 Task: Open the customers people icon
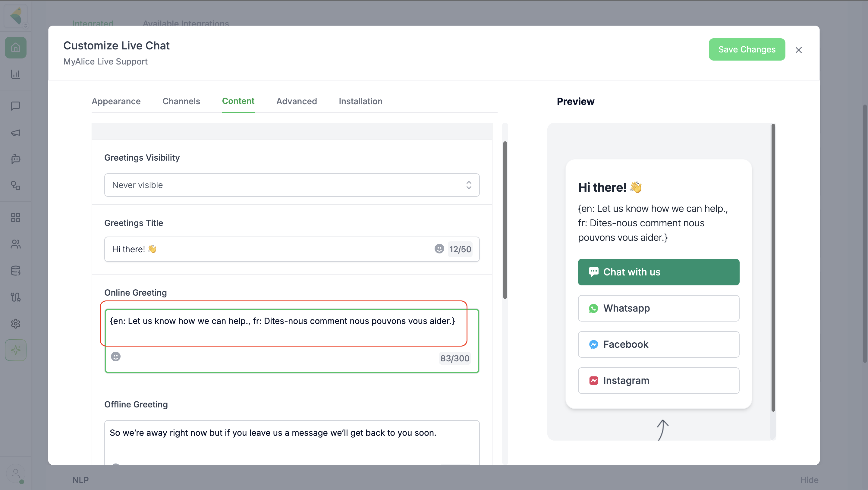click(x=15, y=244)
